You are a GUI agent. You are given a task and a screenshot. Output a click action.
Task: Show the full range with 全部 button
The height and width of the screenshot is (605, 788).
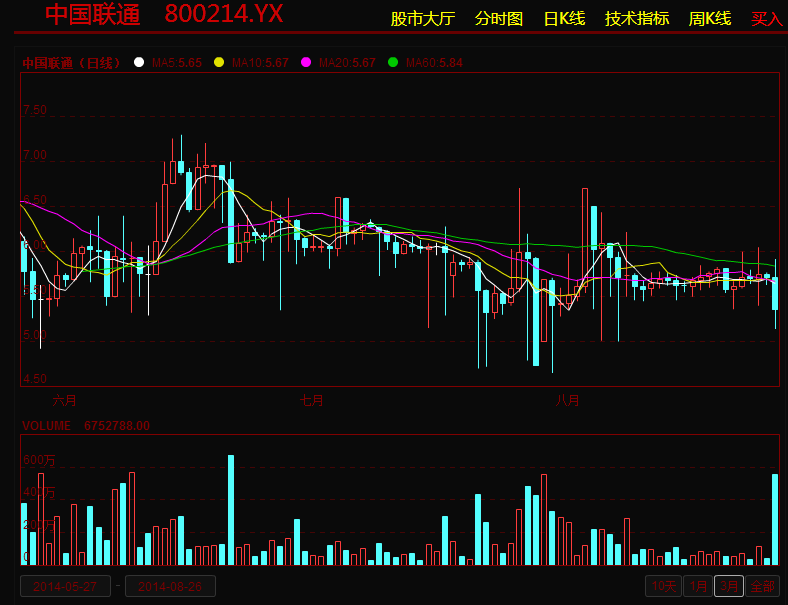762,586
